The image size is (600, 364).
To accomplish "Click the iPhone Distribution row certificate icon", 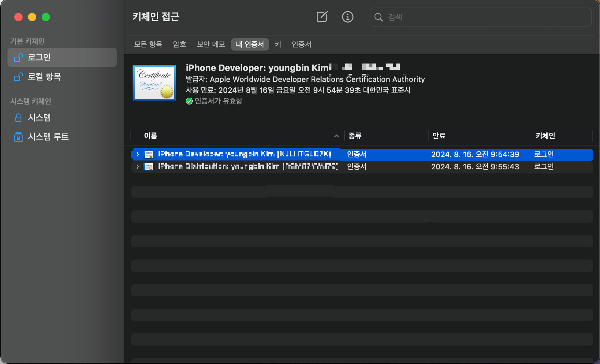I will coord(149,167).
